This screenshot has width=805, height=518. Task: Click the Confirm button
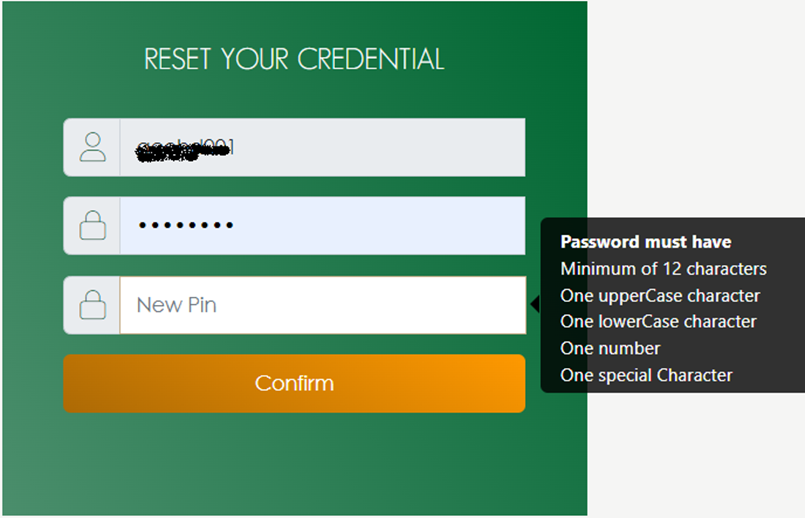pyautogui.click(x=294, y=383)
